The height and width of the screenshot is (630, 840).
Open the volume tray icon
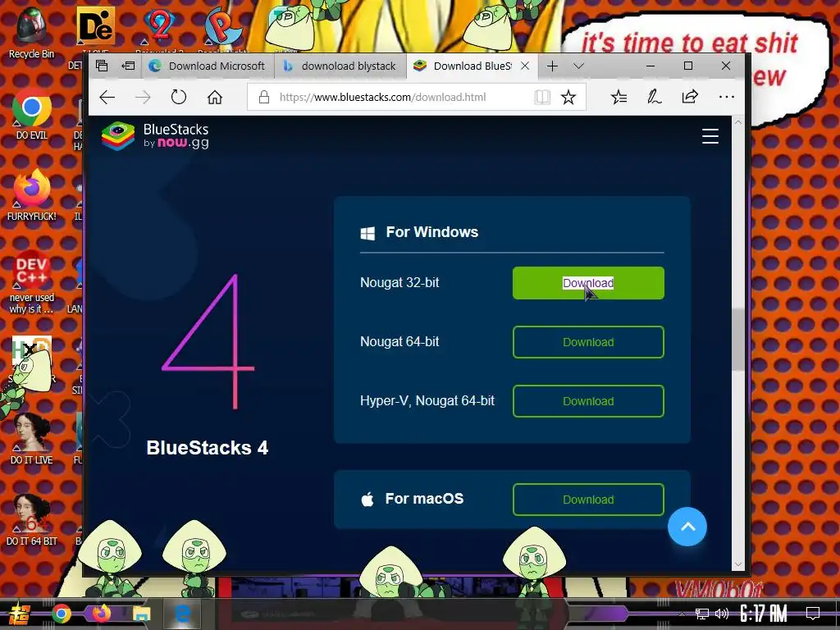722,614
